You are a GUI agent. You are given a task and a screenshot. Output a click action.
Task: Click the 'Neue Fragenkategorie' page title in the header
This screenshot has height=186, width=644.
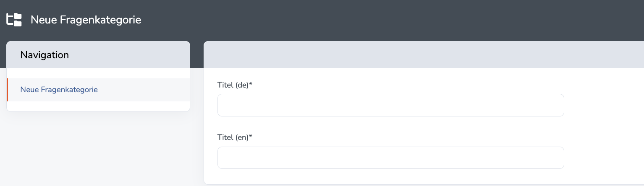(86, 20)
